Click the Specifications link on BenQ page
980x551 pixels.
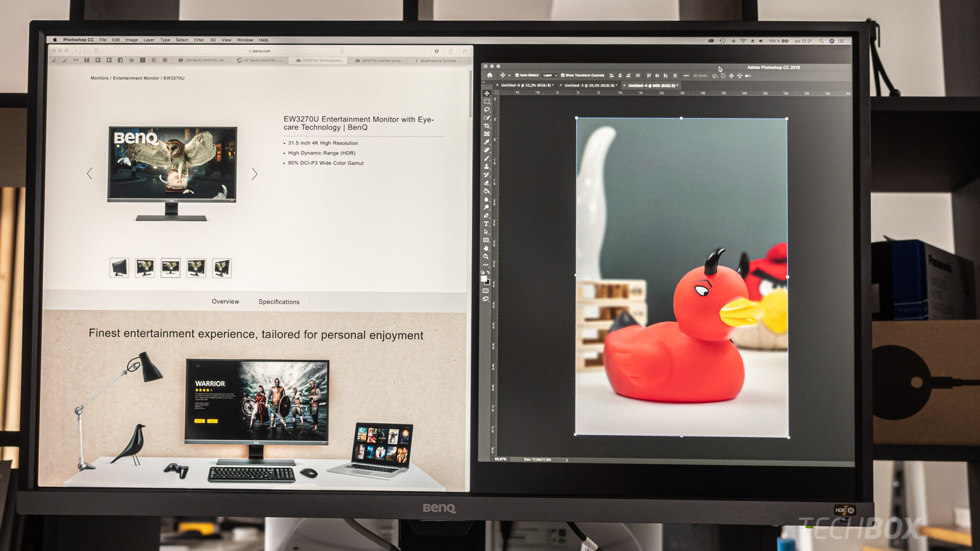coord(279,302)
